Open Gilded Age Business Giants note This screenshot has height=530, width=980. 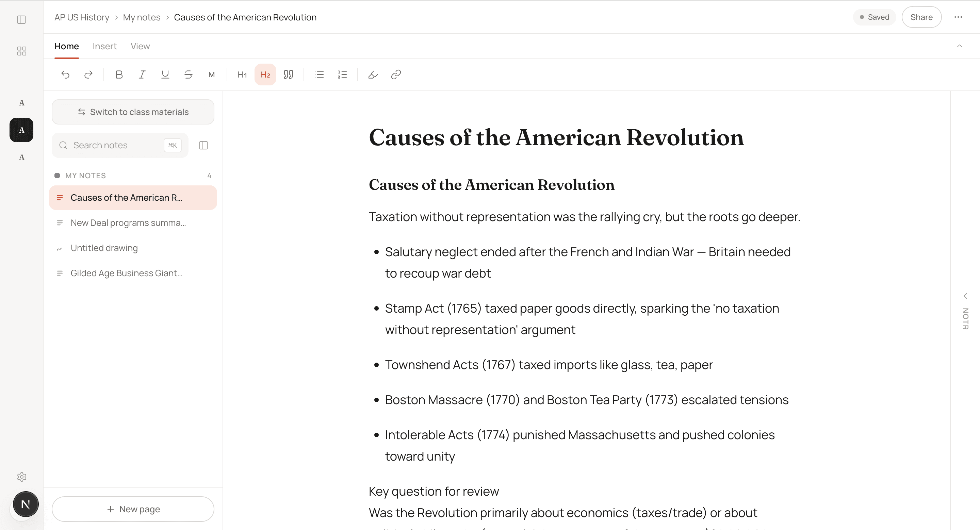click(133, 273)
